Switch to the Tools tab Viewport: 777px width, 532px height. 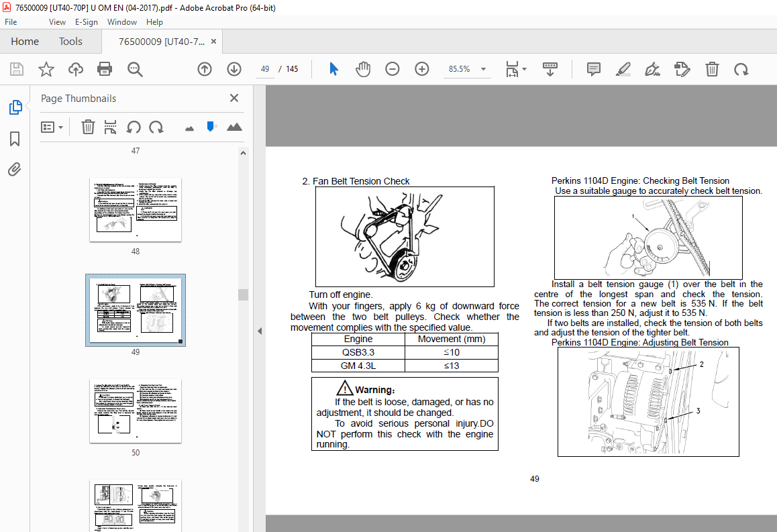pos(70,42)
